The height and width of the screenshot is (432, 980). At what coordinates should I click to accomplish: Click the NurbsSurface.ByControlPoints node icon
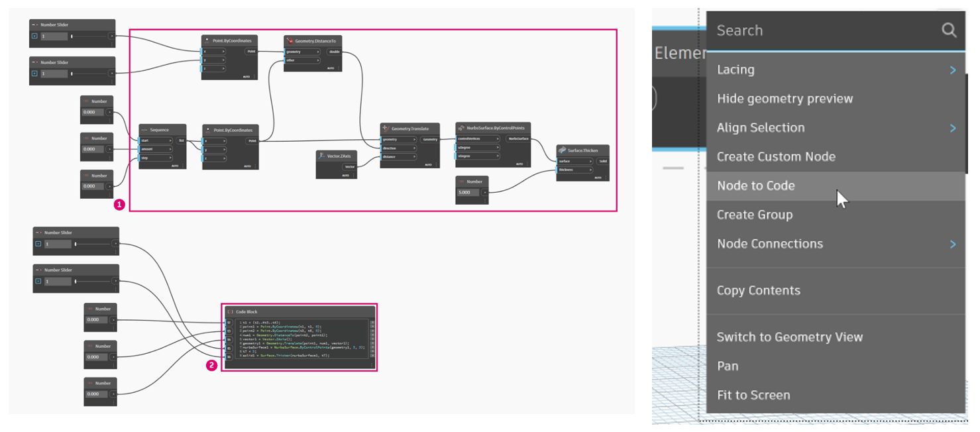(461, 127)
